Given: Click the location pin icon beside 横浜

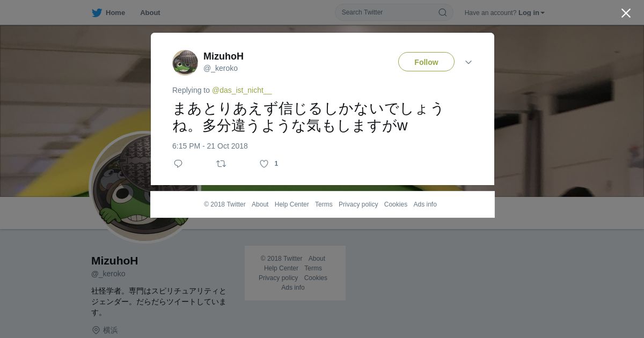Looking at the screenshot, I should pos(96,330).
